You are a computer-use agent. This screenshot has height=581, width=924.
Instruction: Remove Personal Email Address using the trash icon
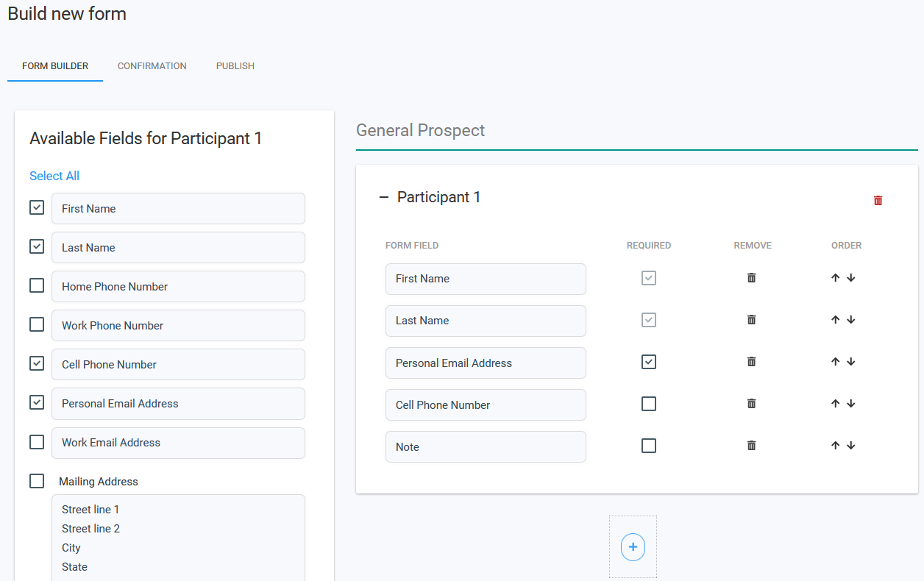pyautogui.click(x=751, y=361)
